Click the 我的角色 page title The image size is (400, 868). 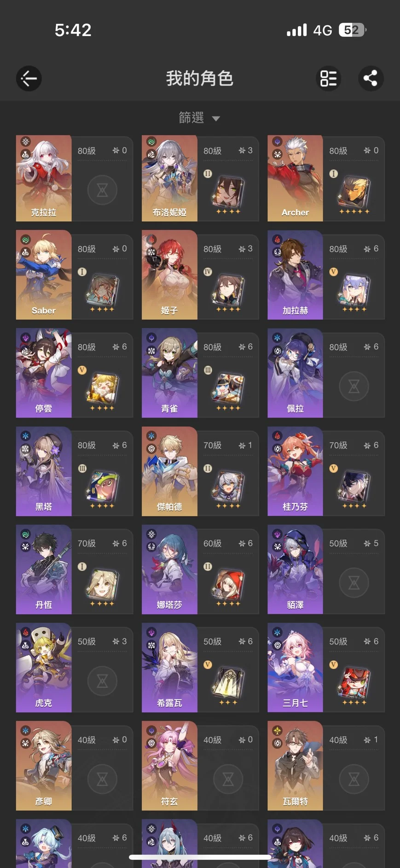point(200,78)
